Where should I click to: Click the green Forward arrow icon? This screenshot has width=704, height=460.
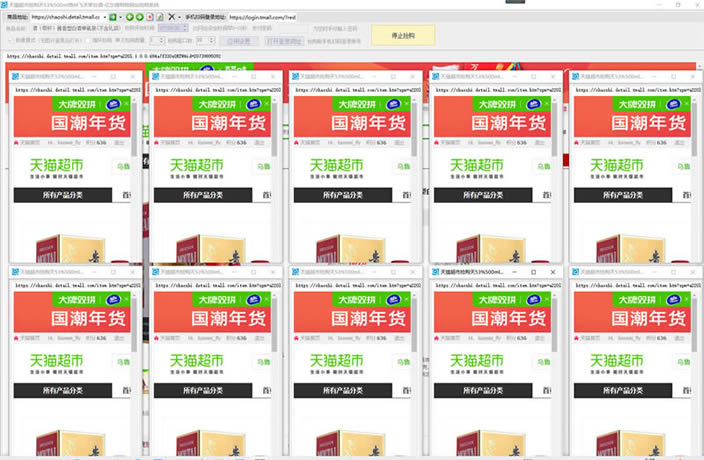140,17
